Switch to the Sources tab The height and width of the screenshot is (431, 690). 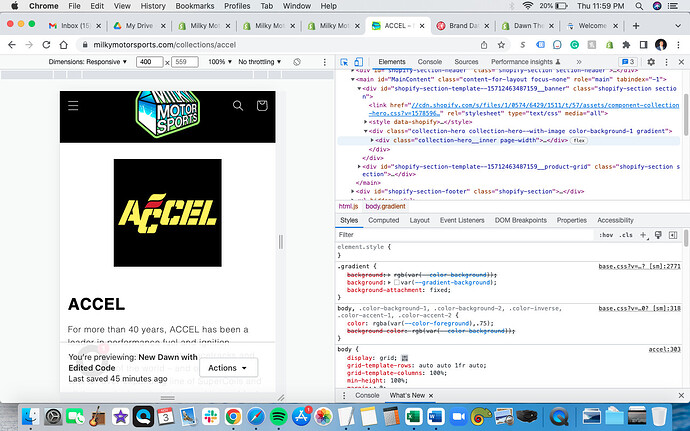pyautogui.click(x=466, y=62)
